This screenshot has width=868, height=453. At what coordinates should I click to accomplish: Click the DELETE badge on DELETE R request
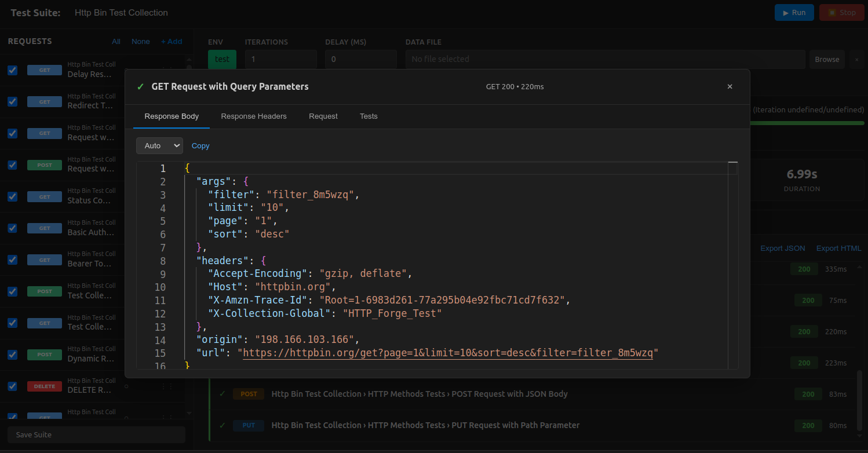[x=45, y=386]
